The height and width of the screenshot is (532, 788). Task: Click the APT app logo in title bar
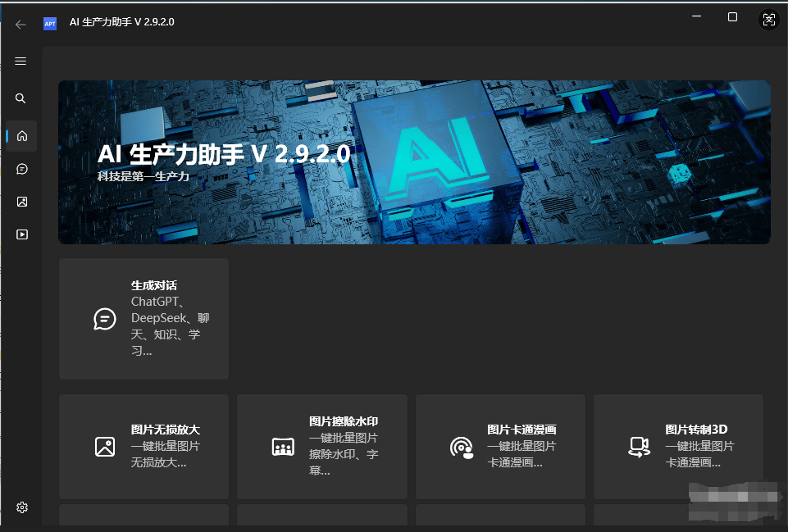tap(50, 24)
